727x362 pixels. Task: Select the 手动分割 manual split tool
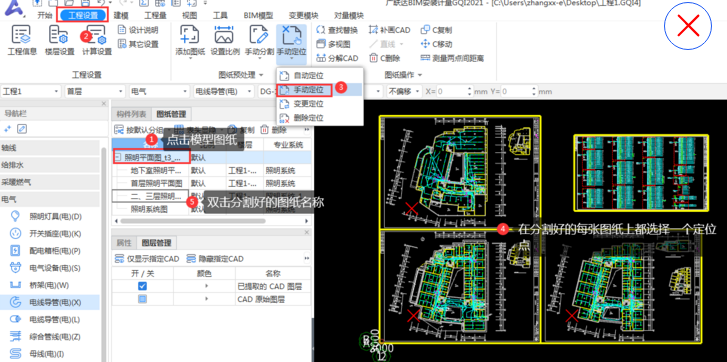pos(259,40)
